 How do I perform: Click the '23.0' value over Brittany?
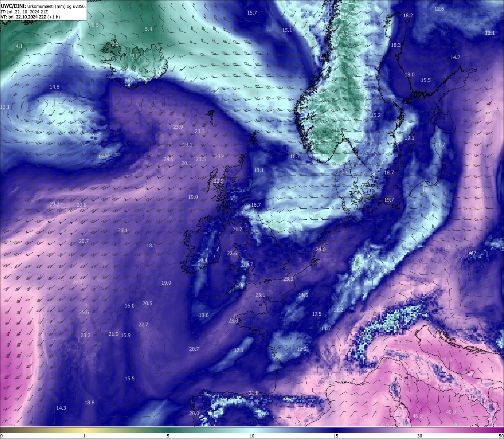point(233,320)
